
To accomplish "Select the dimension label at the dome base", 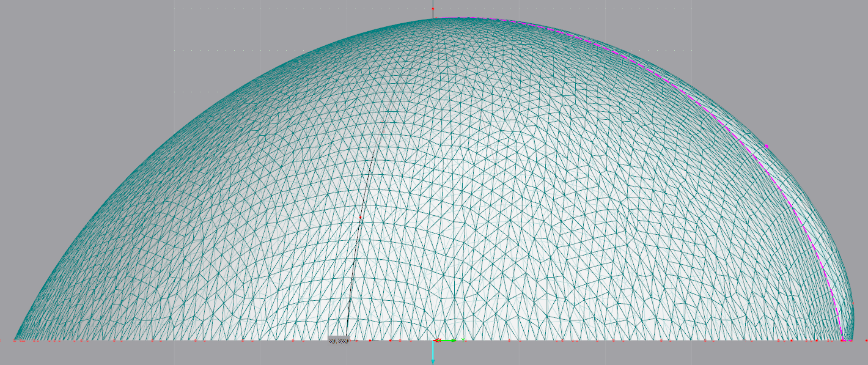I will [338, 341].
